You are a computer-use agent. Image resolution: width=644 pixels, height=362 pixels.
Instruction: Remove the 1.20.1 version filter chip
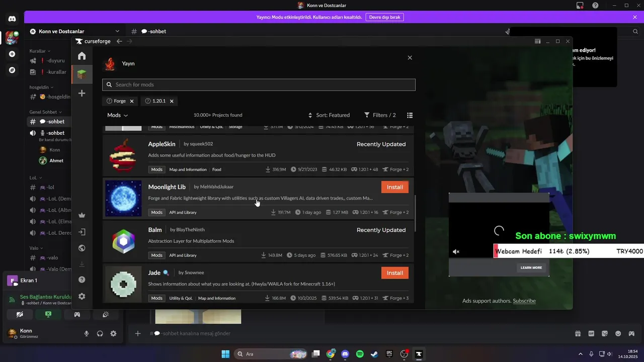[172, 101]
